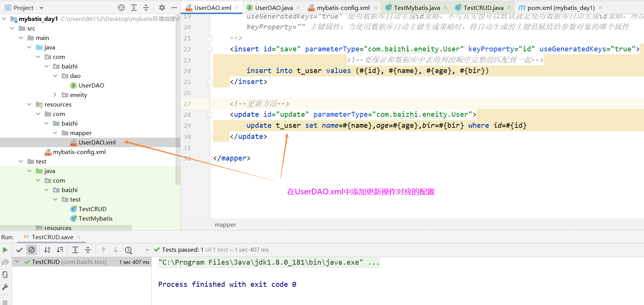
Task: Click line number 27 in gutter
Action: (187, 104)
